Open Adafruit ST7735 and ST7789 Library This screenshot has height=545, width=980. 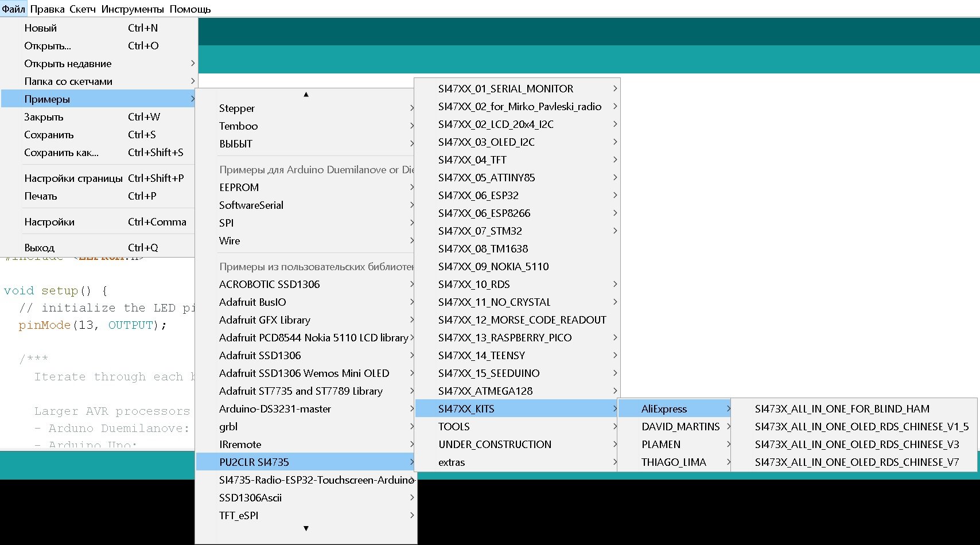(306, 391)
